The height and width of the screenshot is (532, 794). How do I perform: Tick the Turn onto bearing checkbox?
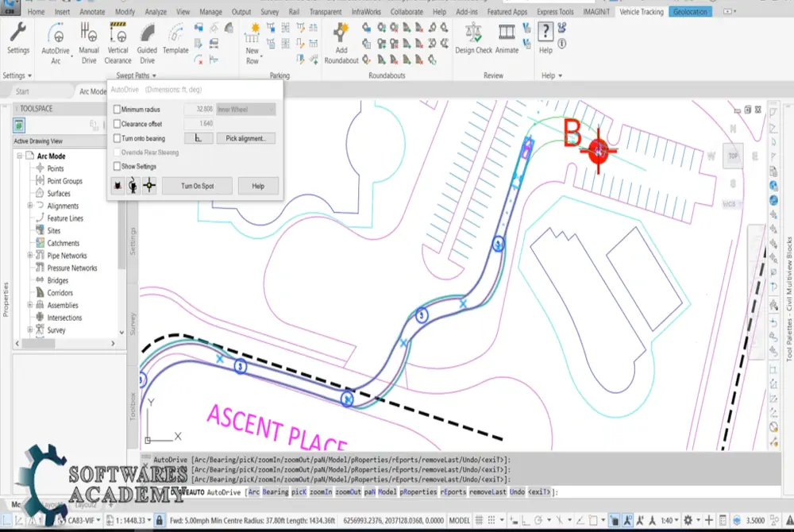tap(117, 138)
